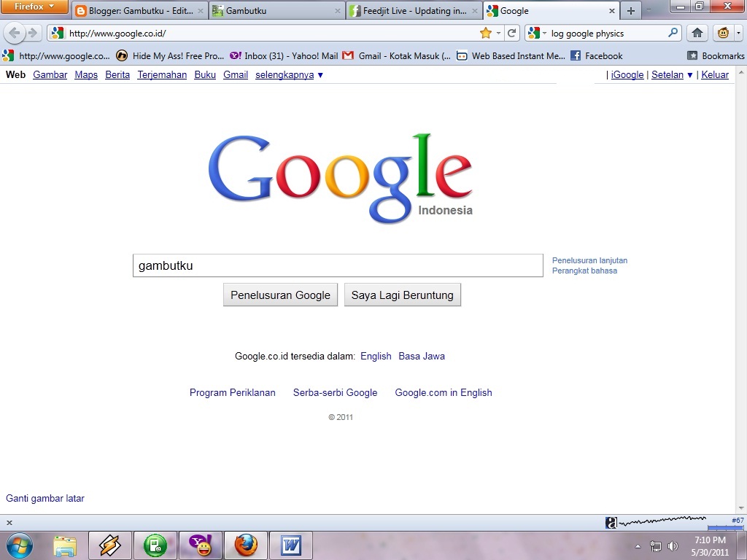
Task: Click the monkey face toolbar icon
Action: [723, 33]
